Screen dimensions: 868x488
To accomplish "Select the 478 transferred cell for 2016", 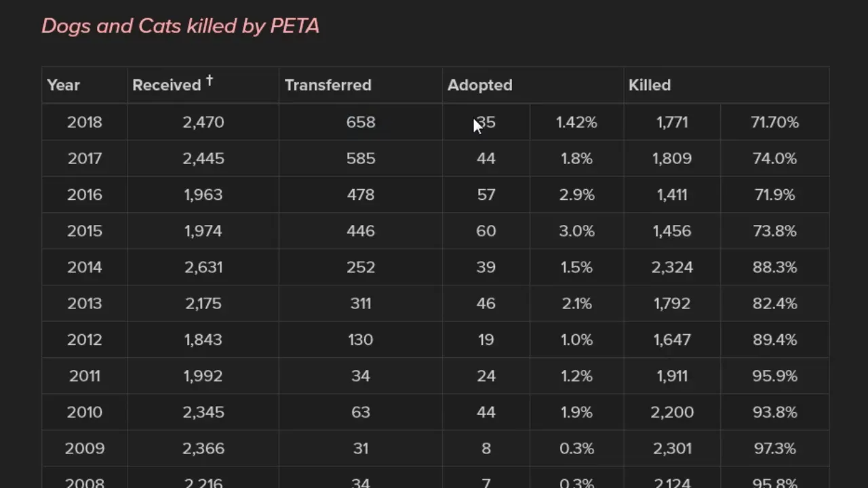I will pos(361,195).
